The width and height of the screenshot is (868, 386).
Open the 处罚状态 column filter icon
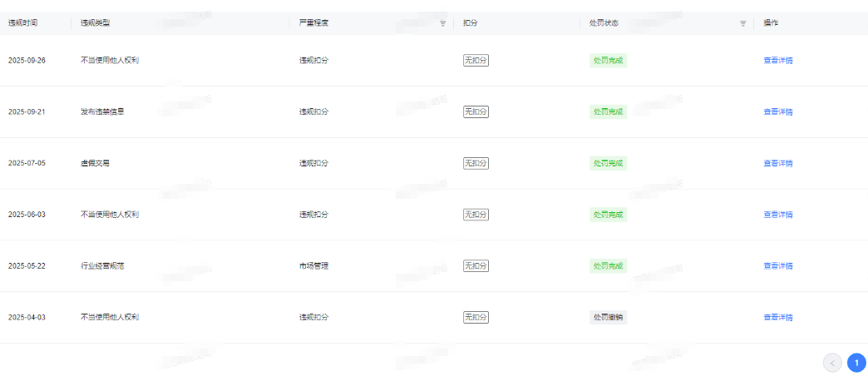(x=742, y=23)
